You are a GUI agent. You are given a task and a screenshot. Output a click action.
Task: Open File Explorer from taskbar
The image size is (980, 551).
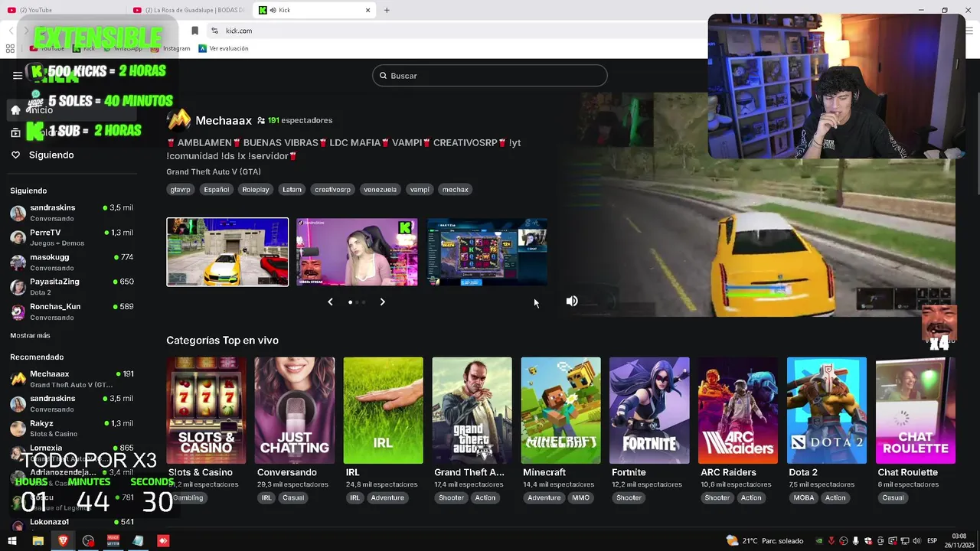click(38, 540)
